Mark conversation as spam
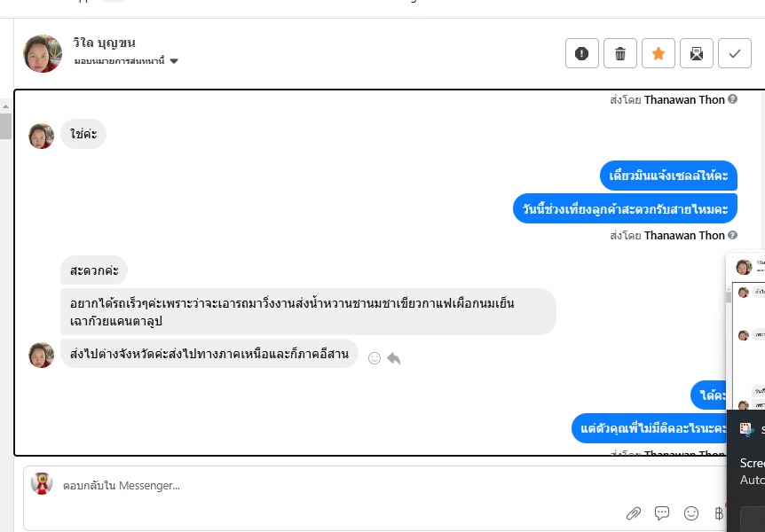The image size is (765, 532). click(581, 54)
